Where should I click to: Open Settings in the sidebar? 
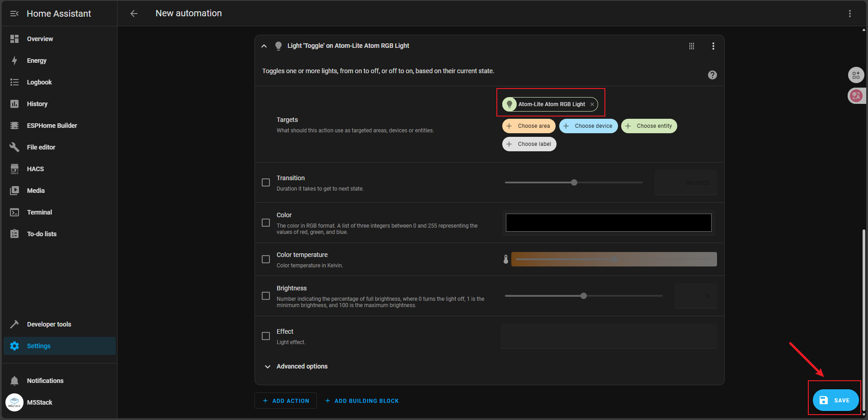pyautogui.click(x=60, y=346)
